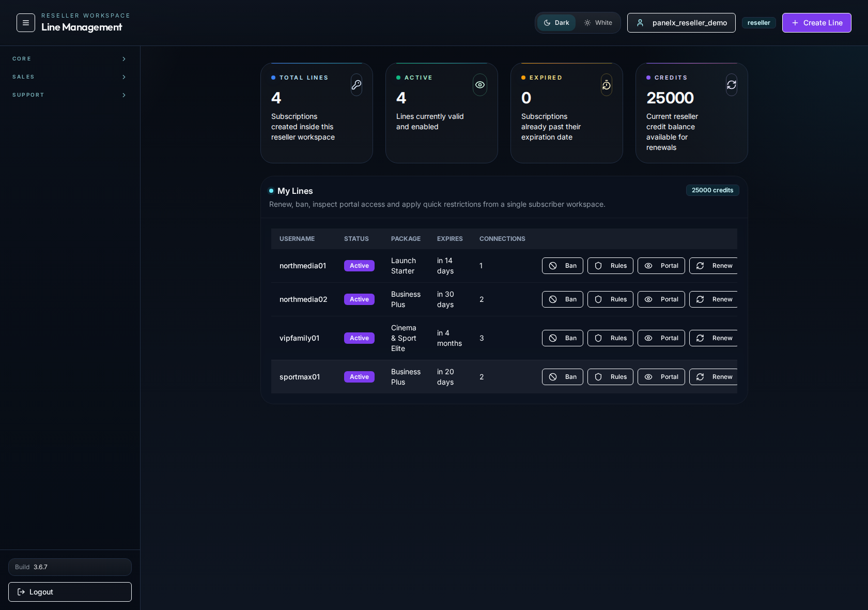Screen dimensions: 868x610
Task: Click the magnifier icon on Total Lines card
Action: click(356, 85)
